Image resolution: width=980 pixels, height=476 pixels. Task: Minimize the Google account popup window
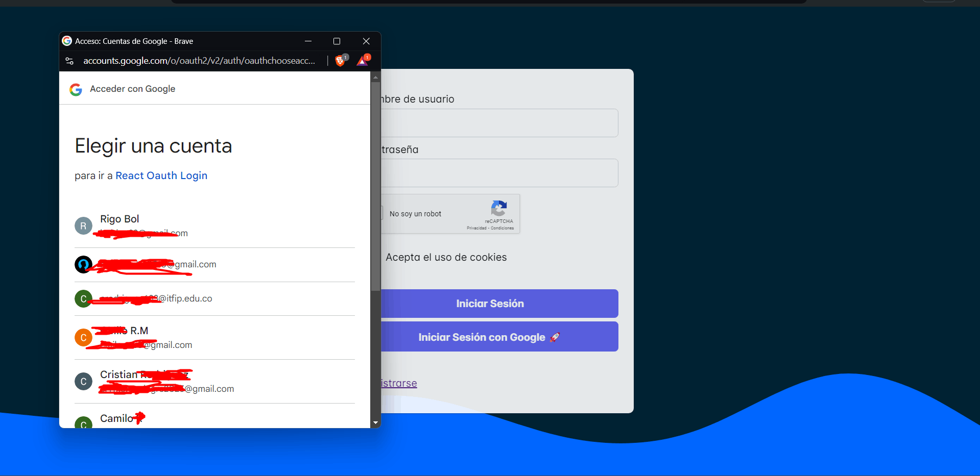coord(308,41)
